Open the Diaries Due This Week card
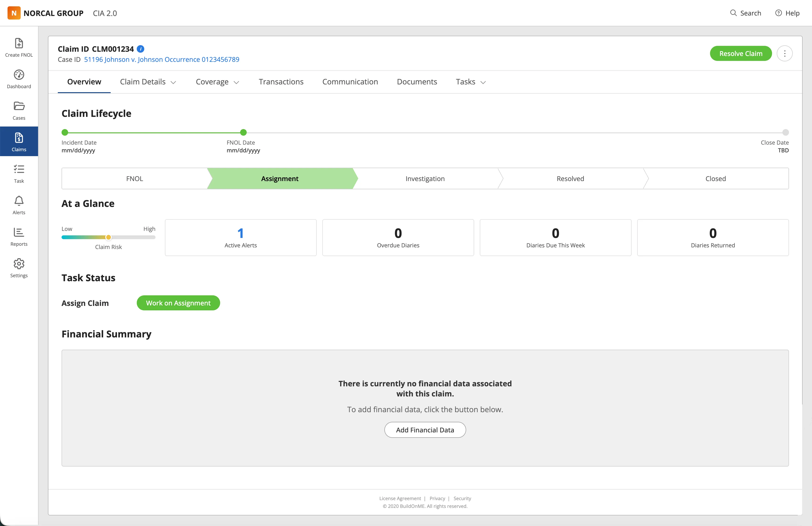This screenshot has width=812, height=526. pos(555,237)
